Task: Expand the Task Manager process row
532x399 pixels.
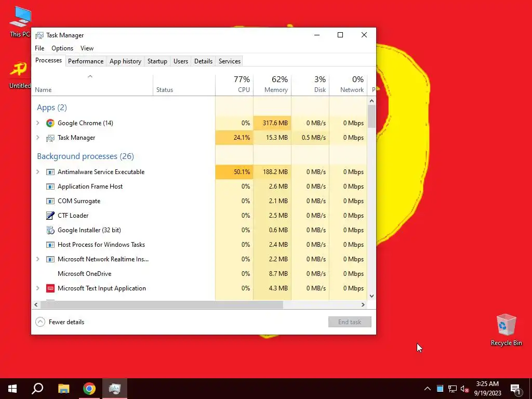Action: (x=37, y=138)
